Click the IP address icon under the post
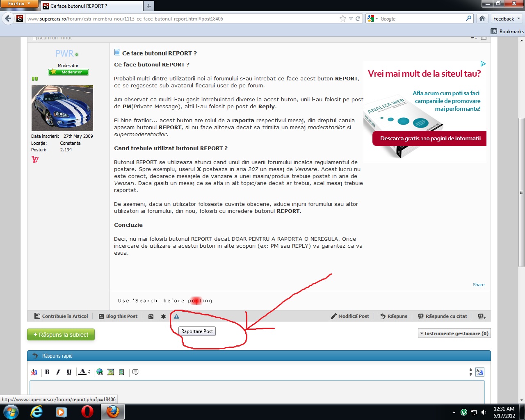This screenshot has height=420, width=525. coord(151,316)
